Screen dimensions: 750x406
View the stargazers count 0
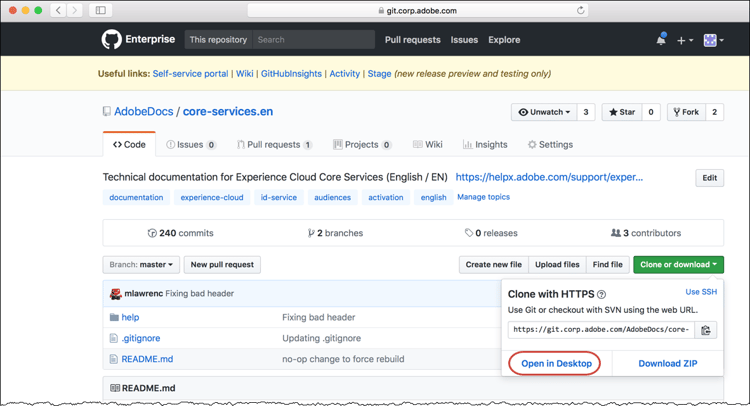click(651, 112)
